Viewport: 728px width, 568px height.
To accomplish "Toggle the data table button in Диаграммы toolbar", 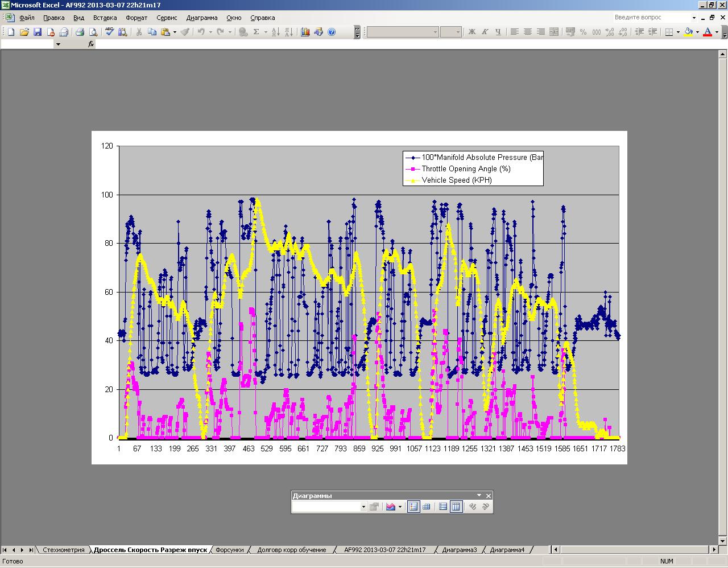I will (x=426, y=507).
